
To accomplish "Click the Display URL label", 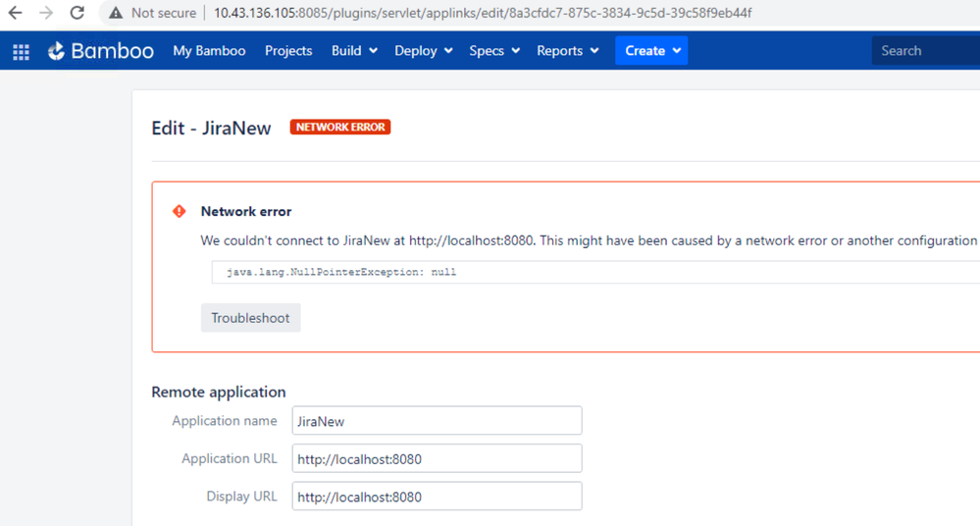I will tap(242, 496).
